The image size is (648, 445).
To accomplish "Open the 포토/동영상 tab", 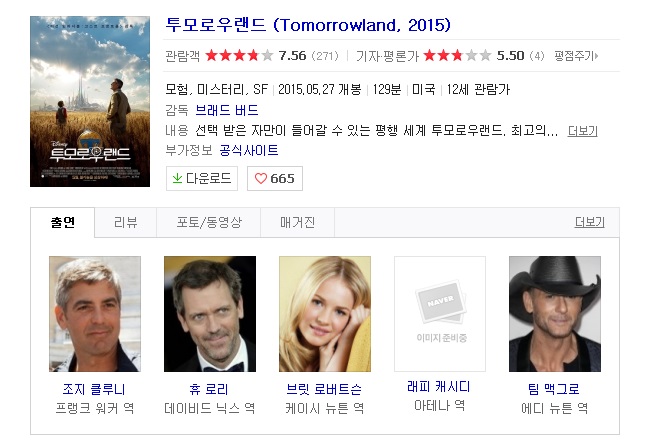I will coord(209,223).
